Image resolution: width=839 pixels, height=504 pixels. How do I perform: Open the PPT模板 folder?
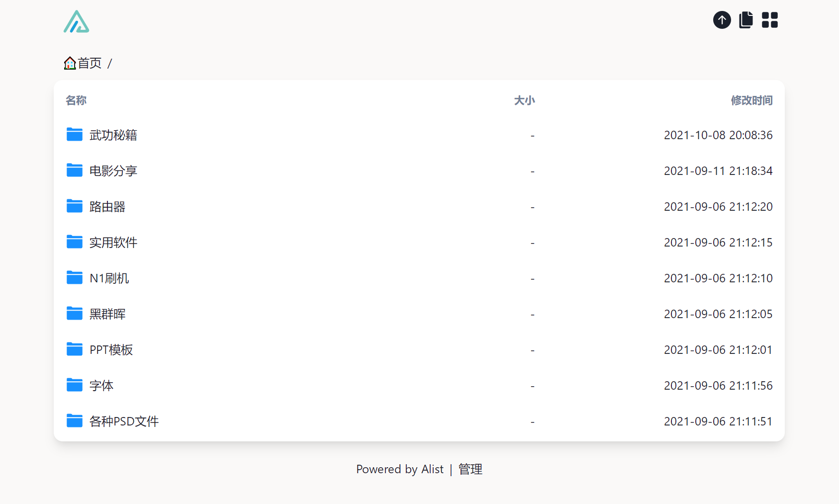click(x=111, y=350)
